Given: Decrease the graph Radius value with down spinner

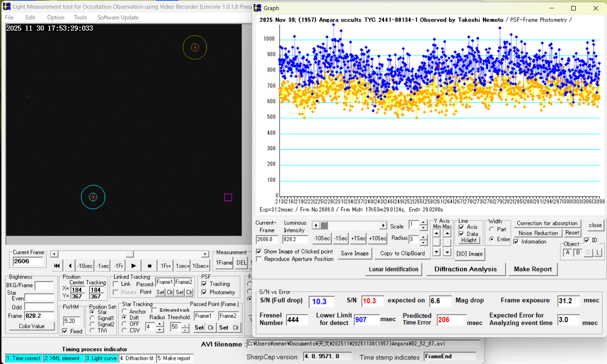Looking at the screenshot, I should point(424,242).
